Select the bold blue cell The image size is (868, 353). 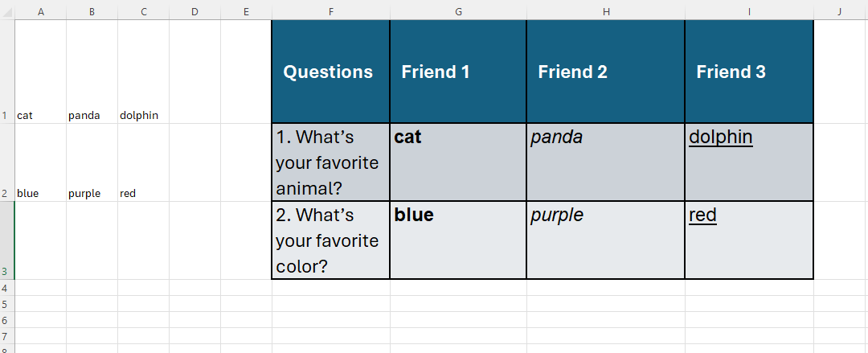[x=458, y=240]
